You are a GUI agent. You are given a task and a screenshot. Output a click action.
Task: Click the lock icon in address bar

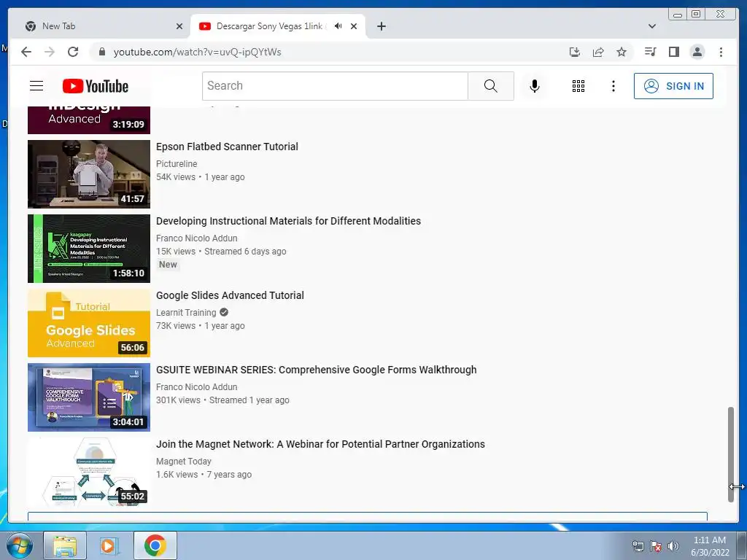(101, 52)
